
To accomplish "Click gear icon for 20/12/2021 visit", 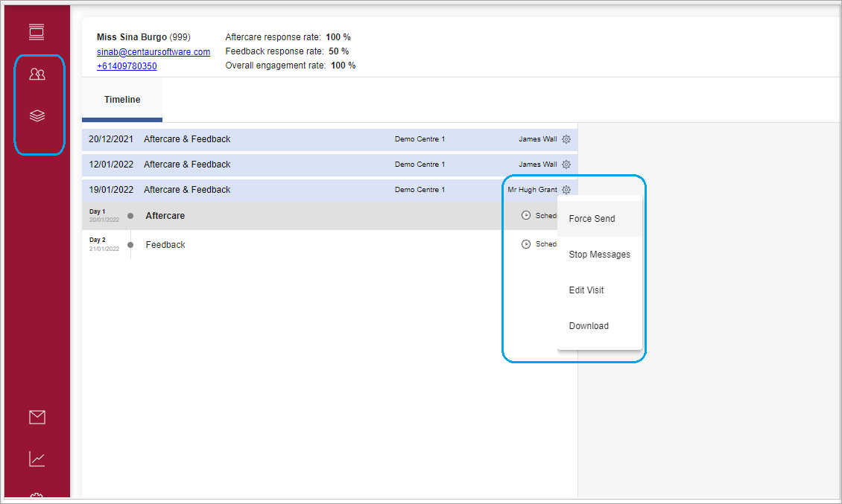I will click(x=566, y=139).
